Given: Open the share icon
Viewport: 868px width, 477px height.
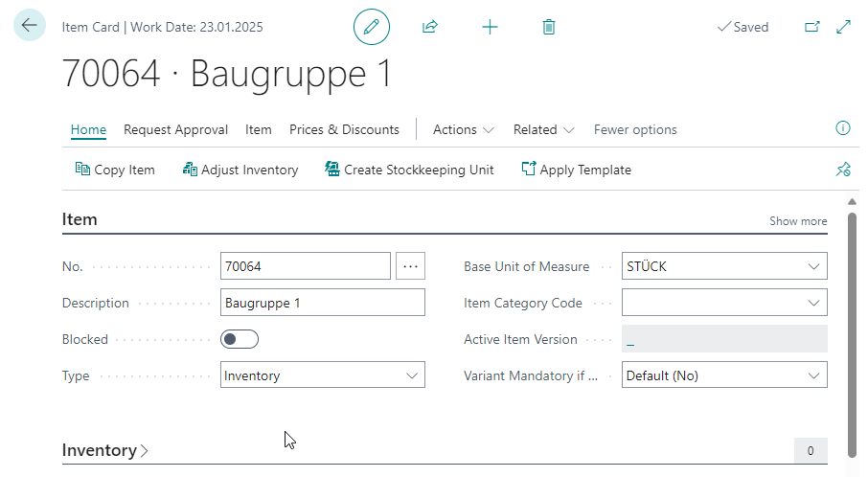Looking at the screenshot, I should (430, 27).
